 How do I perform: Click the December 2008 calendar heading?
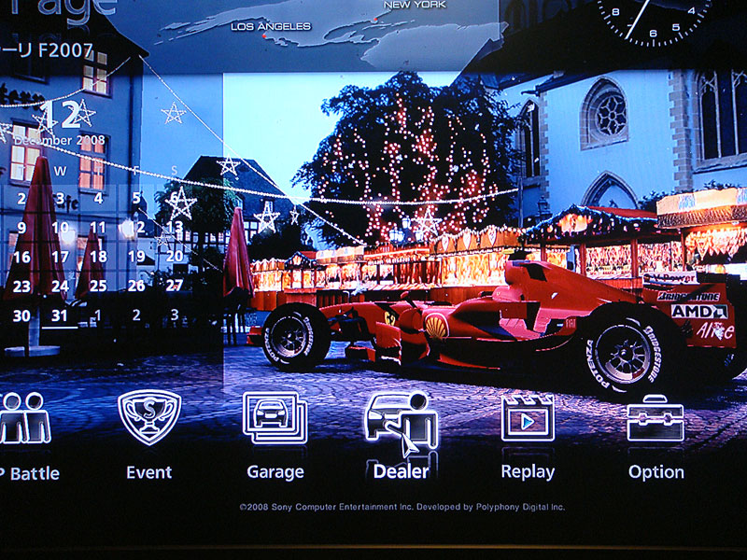58,140
